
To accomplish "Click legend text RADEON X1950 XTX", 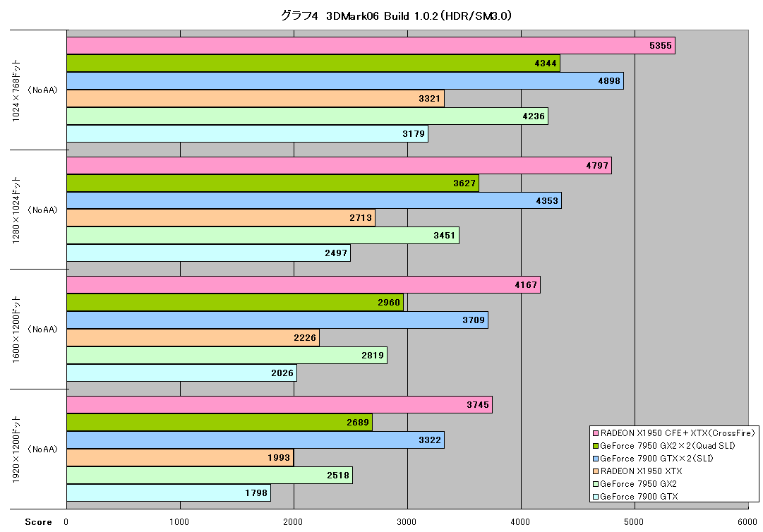I will 642,471.
